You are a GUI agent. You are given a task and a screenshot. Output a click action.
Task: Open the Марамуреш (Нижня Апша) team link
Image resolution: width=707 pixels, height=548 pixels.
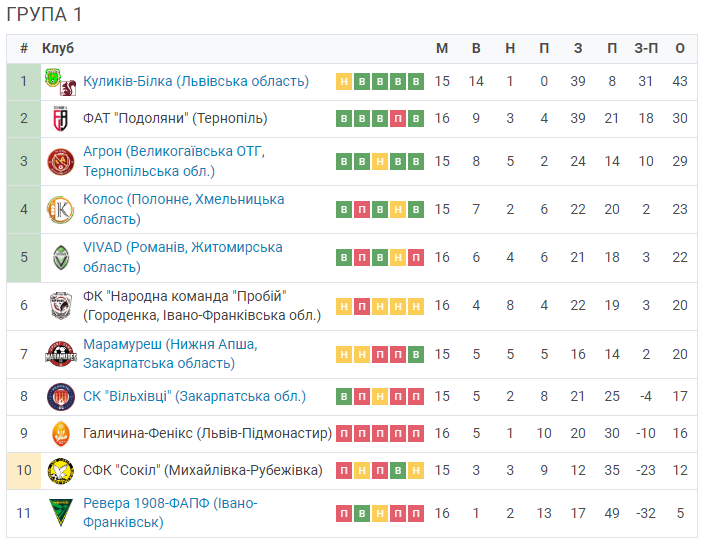pyautogui.click(x=170, y=354)
